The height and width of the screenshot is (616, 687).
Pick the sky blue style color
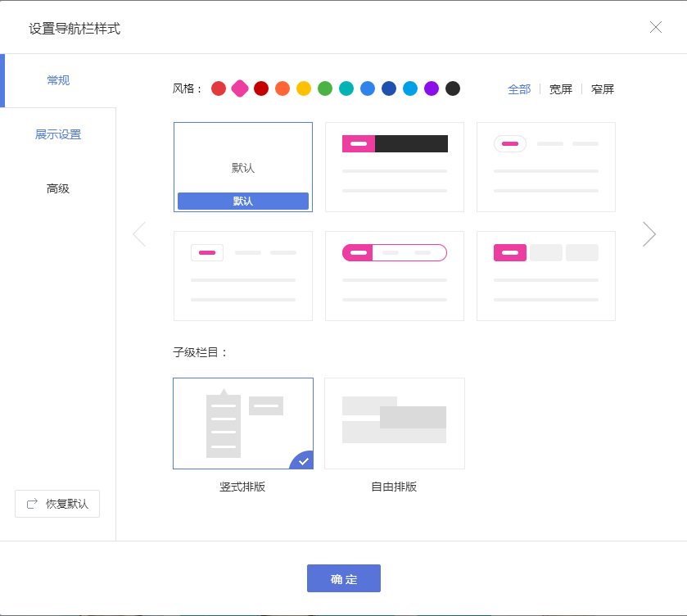tap(410, 88)
